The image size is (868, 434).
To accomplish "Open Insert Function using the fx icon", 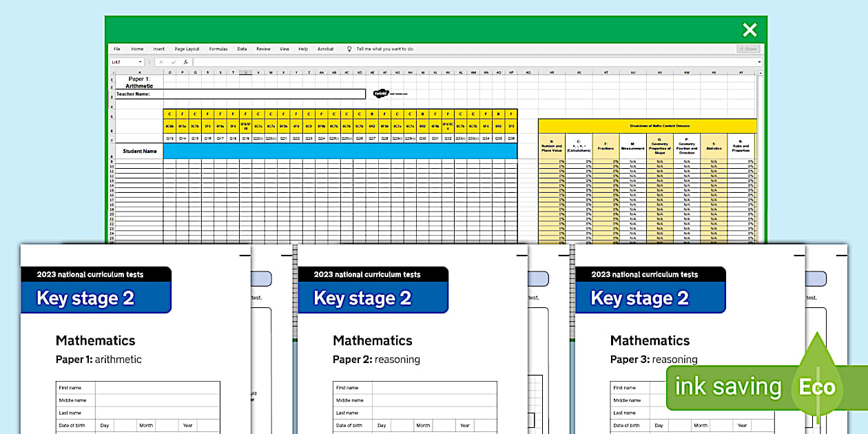I will [185, 62].
